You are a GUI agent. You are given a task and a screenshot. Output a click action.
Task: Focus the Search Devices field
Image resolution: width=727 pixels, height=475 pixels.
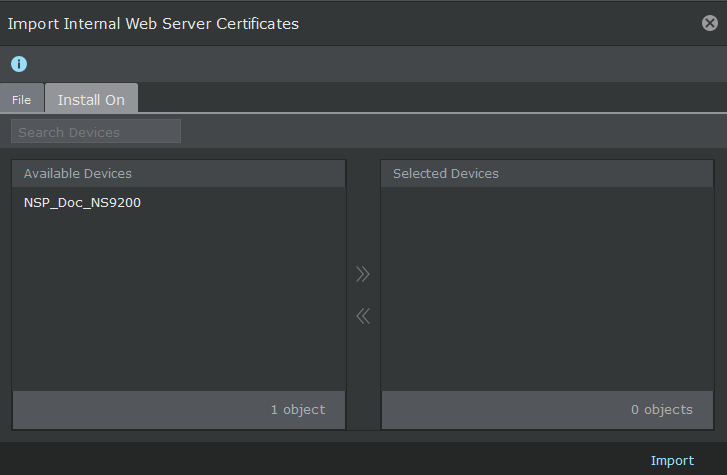(96, 132)
